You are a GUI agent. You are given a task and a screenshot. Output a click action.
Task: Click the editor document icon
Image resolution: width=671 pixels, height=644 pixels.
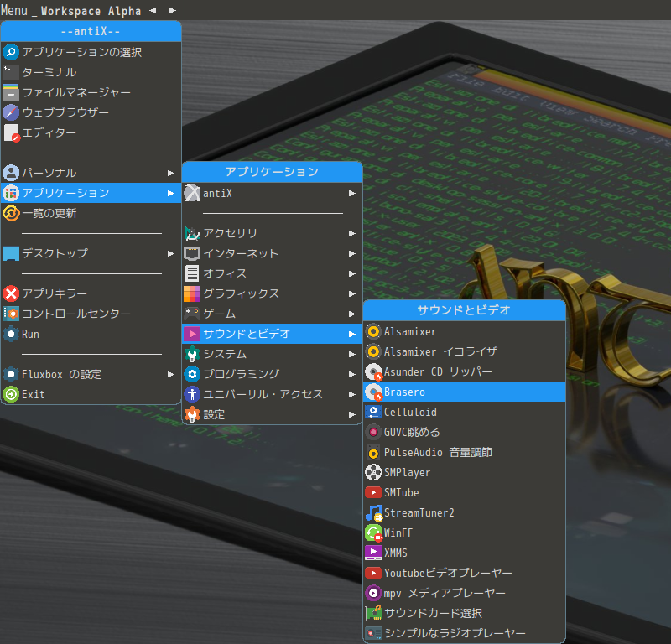coord(11,132)
